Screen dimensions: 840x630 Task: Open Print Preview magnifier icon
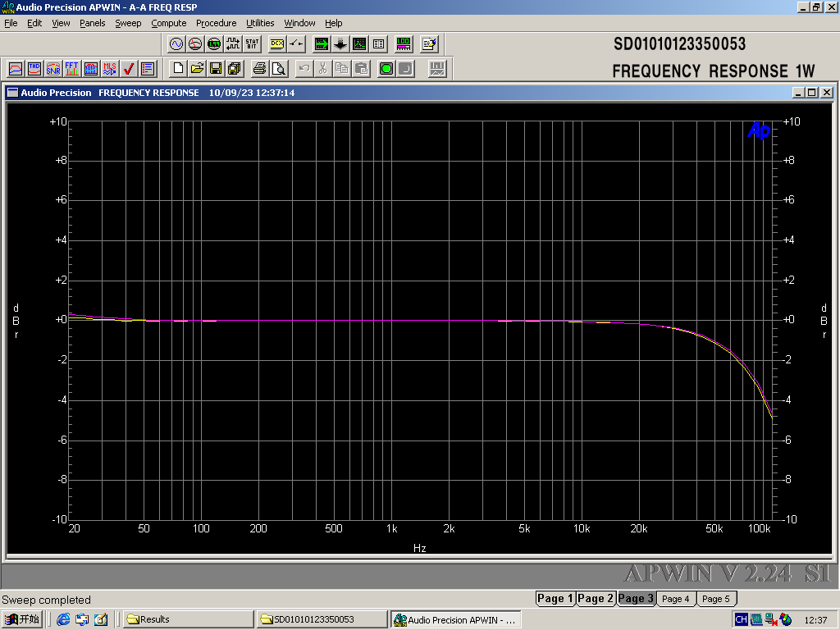pyautogui.click(x=279, y=69)
